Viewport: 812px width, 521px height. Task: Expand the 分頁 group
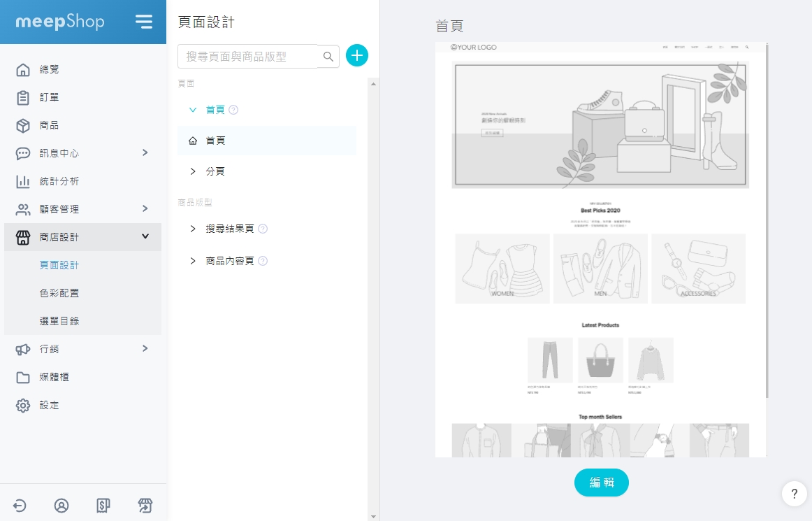193,171
